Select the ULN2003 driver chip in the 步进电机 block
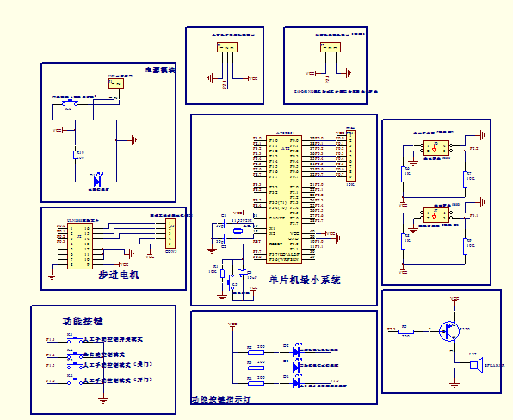The width and height of the screenshot is (513, 420). point(80,246)
